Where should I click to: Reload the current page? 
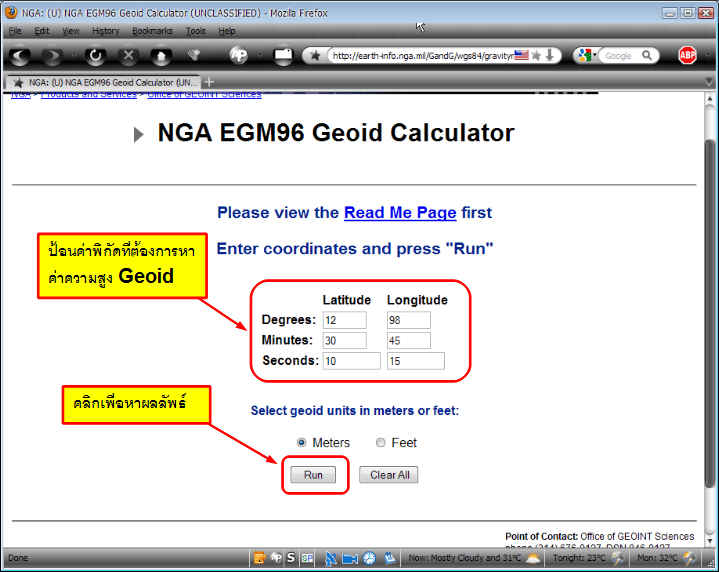(x=95, y=56)
